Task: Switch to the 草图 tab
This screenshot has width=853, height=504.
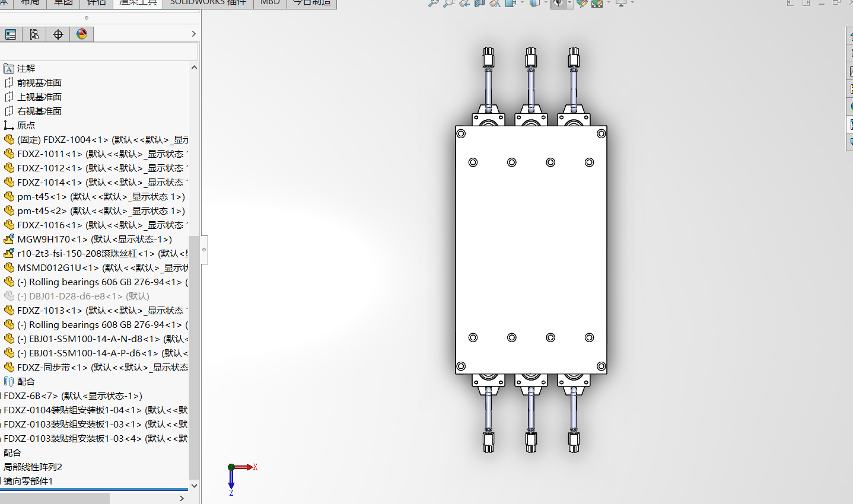Action: (x=63, y=3)
